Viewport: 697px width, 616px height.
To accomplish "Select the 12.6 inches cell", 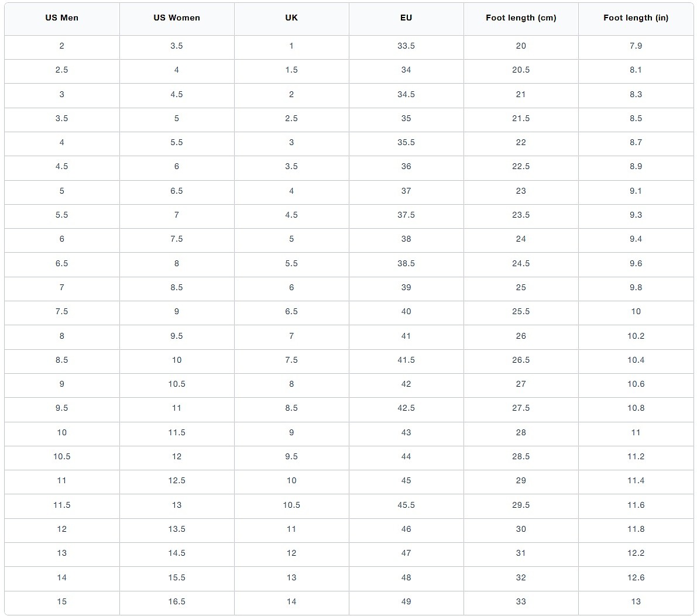I will pos(636,578).
